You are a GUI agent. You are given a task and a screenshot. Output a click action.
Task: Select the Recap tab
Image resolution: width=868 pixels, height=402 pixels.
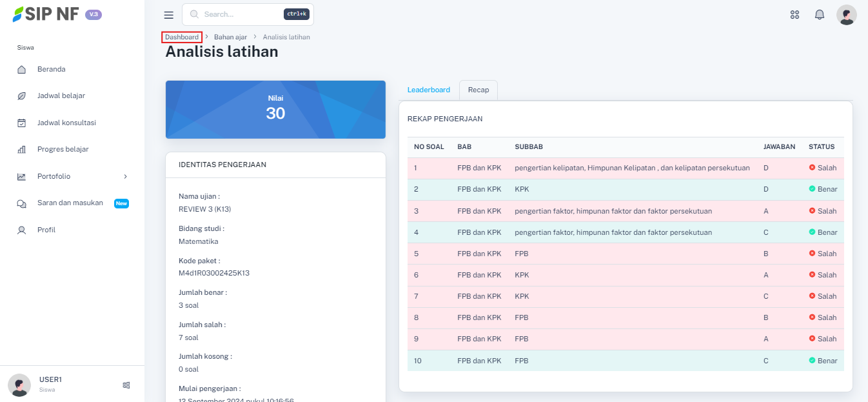(478, 90)
